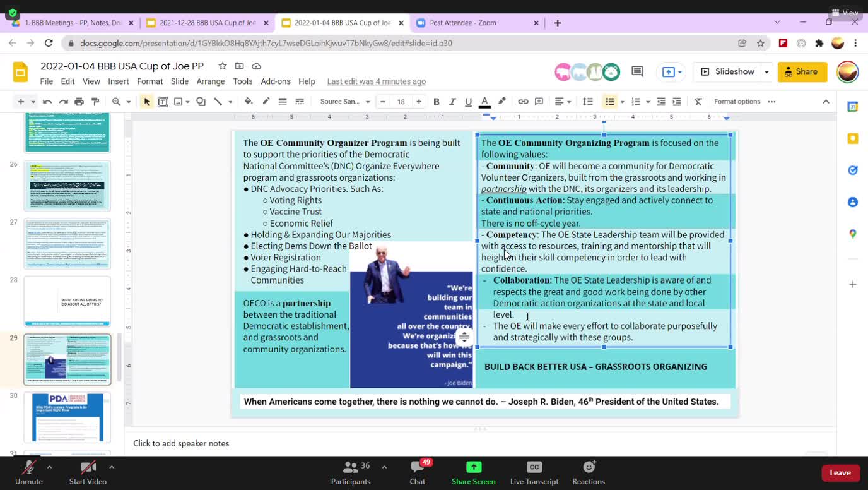Select the Line tool
Screen dimensions: 868x490
point(218,102)
